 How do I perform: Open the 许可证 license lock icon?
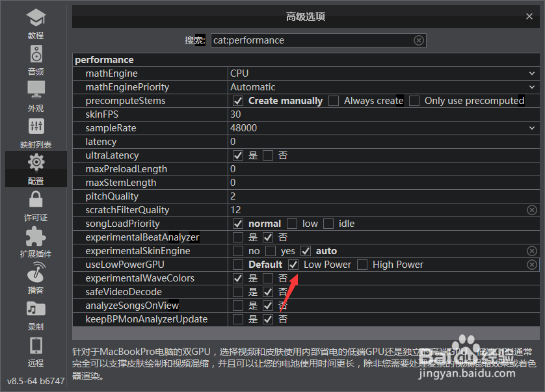tap(36, 199)
